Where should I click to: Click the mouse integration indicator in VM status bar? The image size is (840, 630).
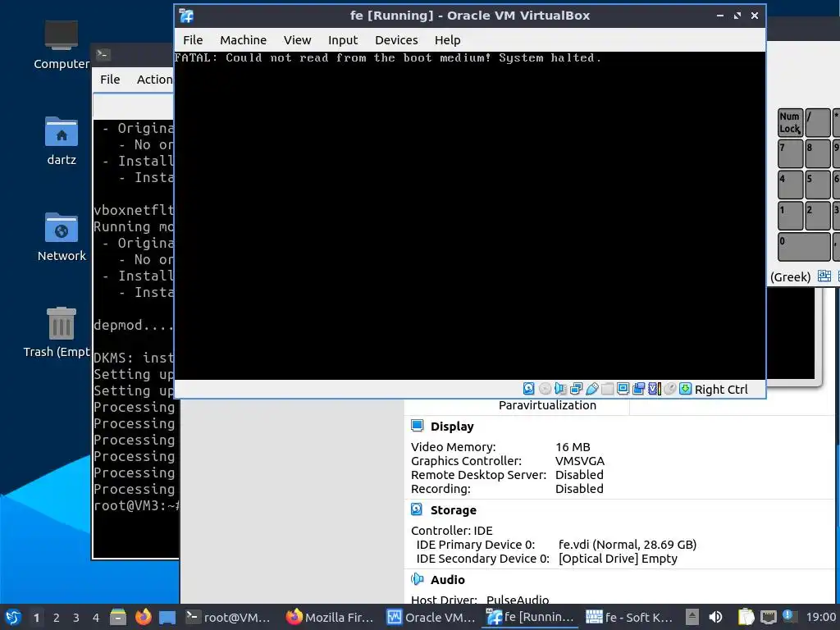[669, 389]
